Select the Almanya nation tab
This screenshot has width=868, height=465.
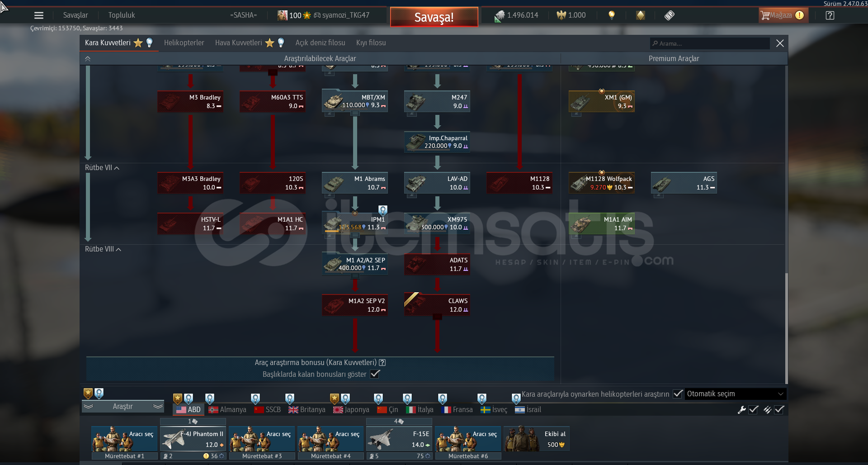(227, 410)
